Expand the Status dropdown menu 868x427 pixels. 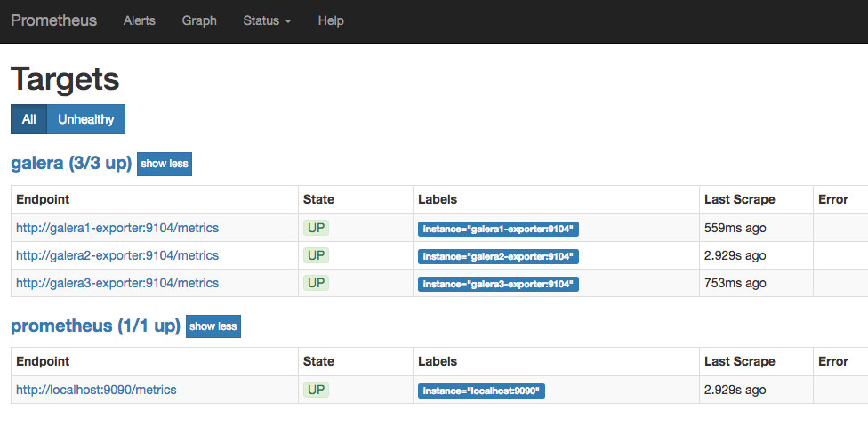[x=268, y=20]
